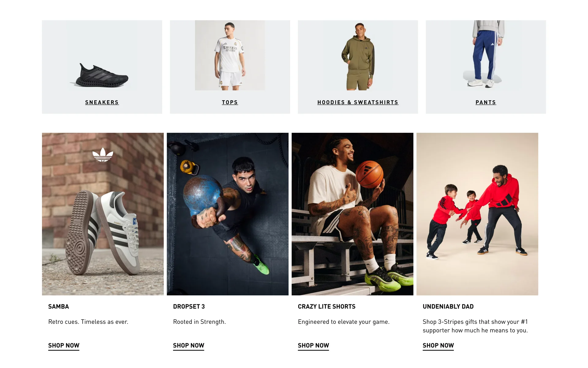Select the olive hoodie model image
This screenshot has height=368, width=588.
(358, 56)
